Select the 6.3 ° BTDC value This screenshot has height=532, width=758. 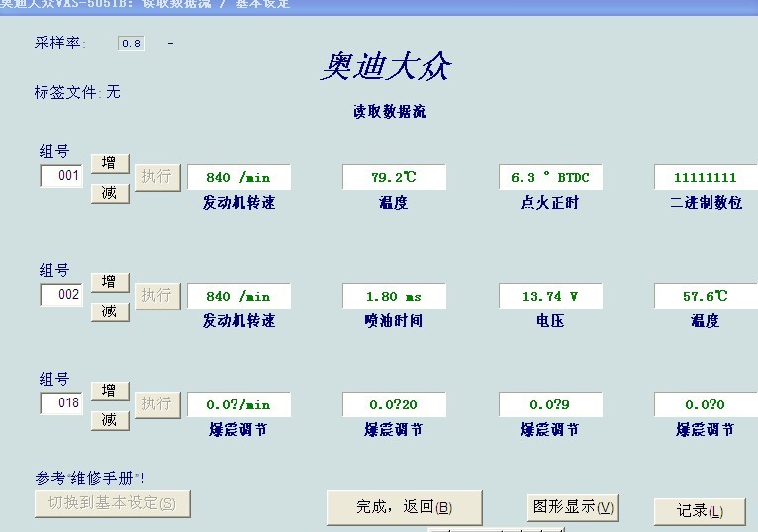[x=550, y=177]
